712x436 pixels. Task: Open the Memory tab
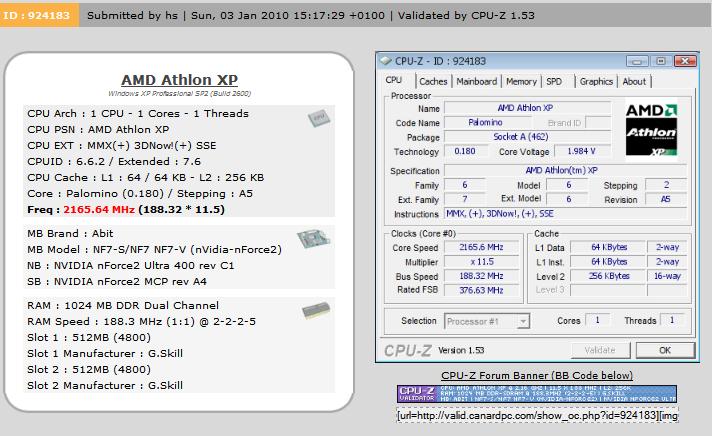(x=521, y=81)
